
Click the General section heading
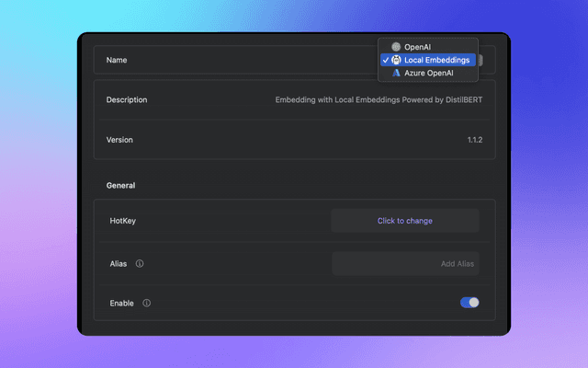pos(120,186)
